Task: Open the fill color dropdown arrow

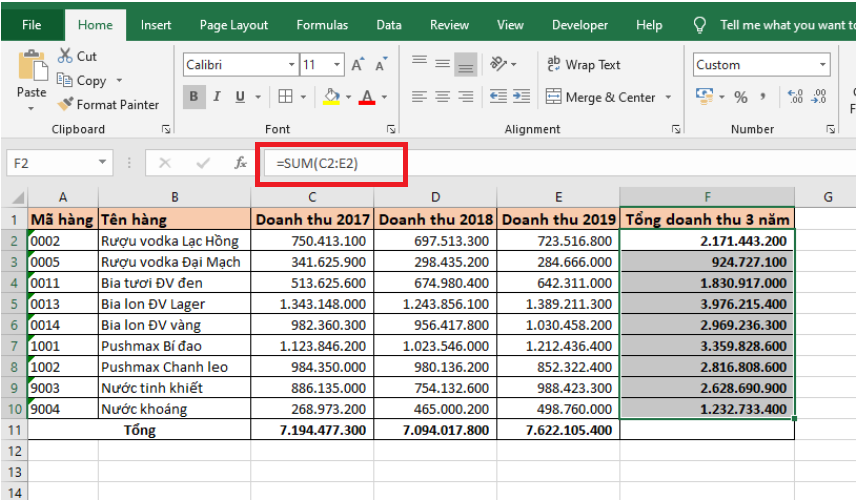Action: pyautogui.click(x=348, y=97)
